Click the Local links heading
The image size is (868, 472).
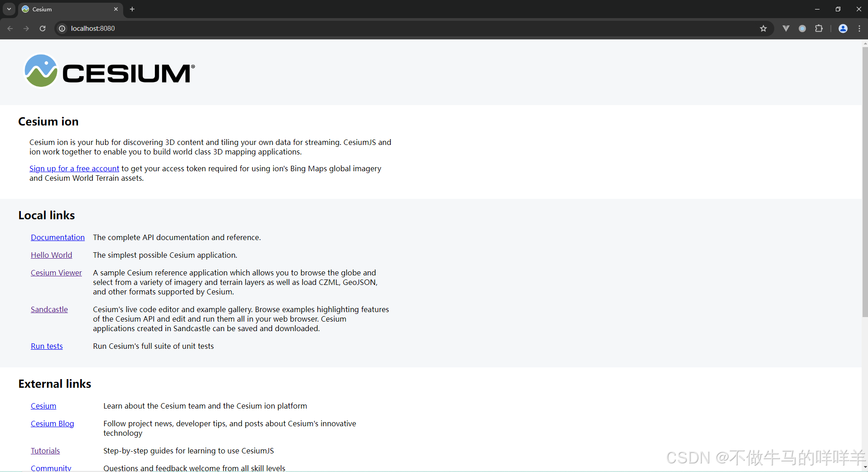[47, 215]
